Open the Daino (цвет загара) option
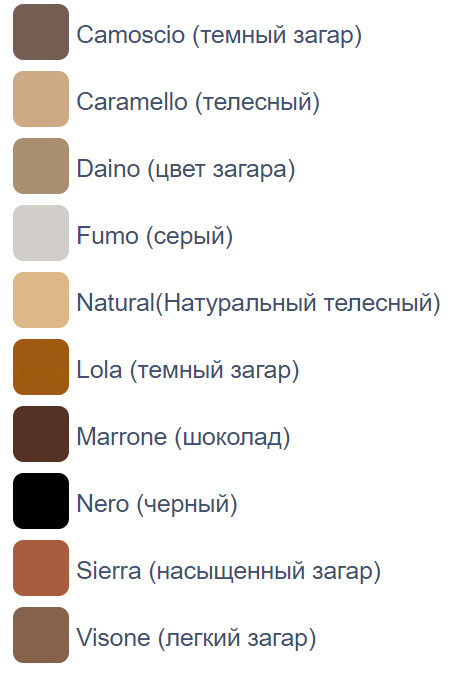Image resolution: width=454 pixels, height=684 pixels. tap(186, 169)
